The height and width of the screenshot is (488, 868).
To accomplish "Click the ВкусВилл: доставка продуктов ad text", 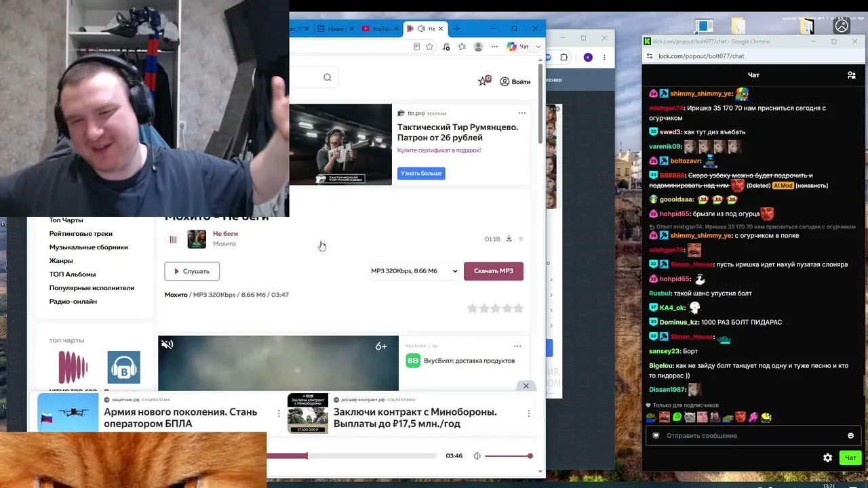I will 469,361.
